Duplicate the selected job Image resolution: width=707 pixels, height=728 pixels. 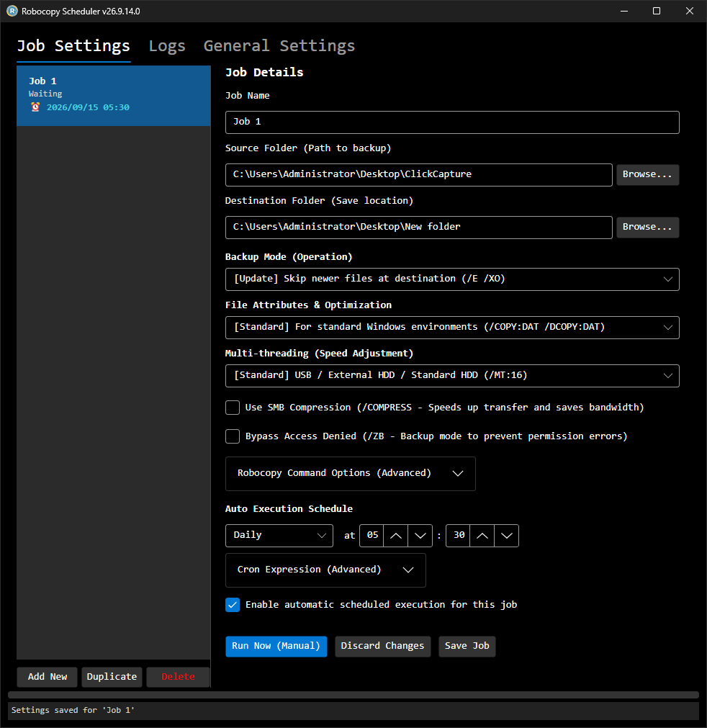(x=112, y=677)
